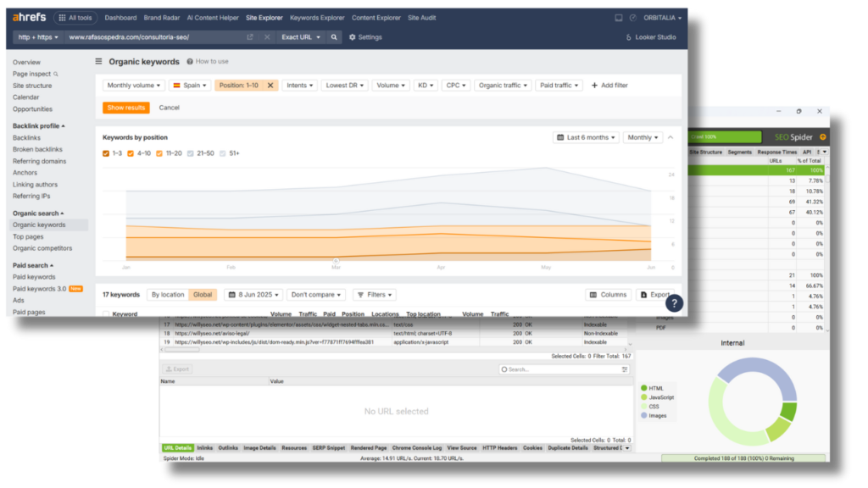Select the HTTP Headers tab in SEO Spider

tap(499, 447)
